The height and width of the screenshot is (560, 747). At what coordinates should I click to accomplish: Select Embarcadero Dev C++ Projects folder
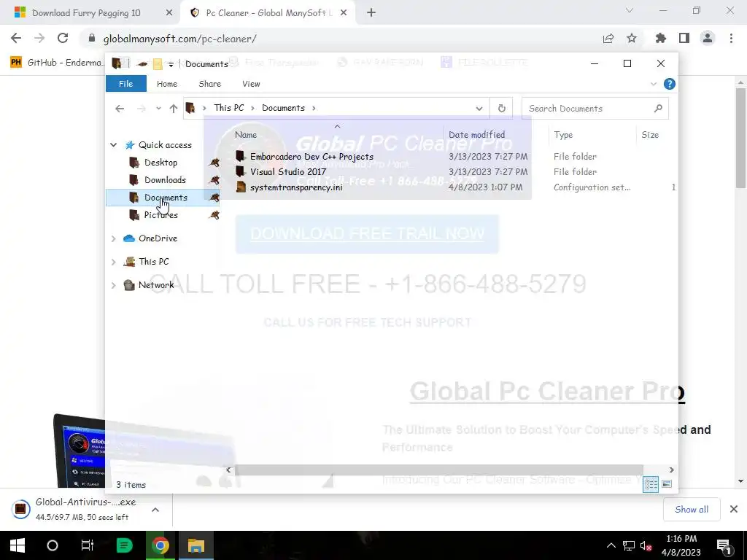(x=311, y=157)
